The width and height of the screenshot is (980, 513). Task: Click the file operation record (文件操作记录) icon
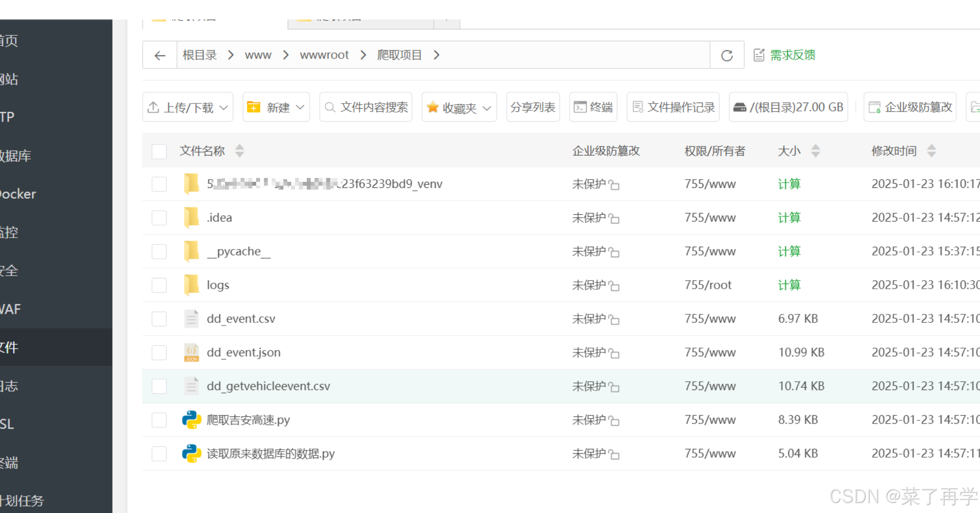pyautogui.click(x=638, y=107)
